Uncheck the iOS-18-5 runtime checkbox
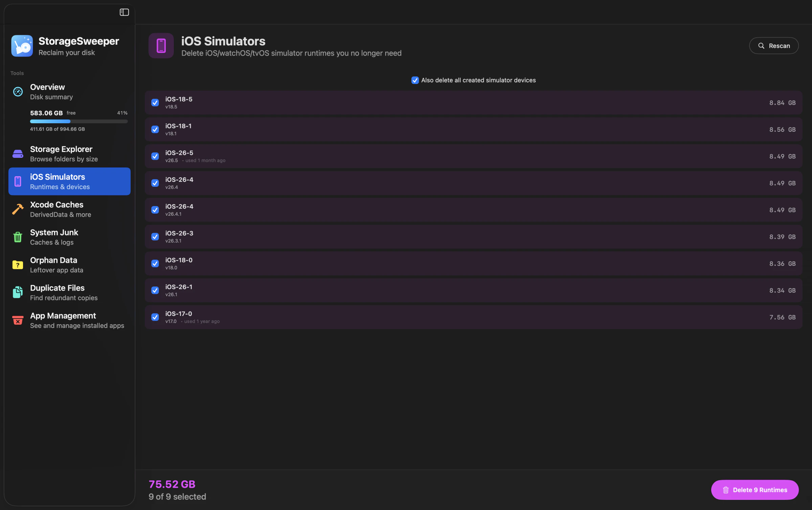 pyautogui.click(x=155, y=103)
